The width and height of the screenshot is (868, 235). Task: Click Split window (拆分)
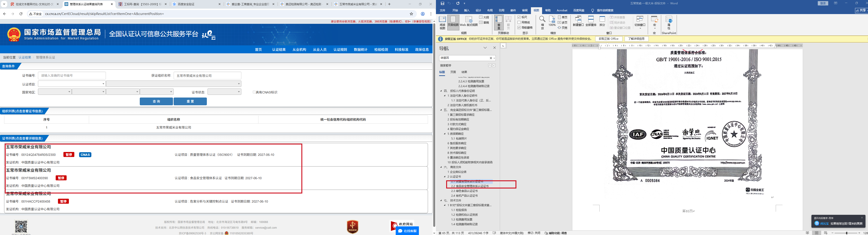coord(602,21)
